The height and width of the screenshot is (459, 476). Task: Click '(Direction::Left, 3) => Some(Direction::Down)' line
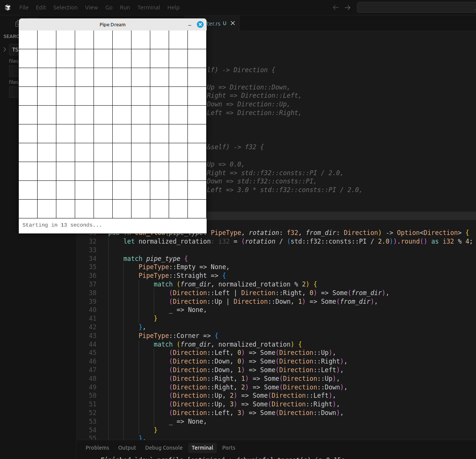coord(256,413)
